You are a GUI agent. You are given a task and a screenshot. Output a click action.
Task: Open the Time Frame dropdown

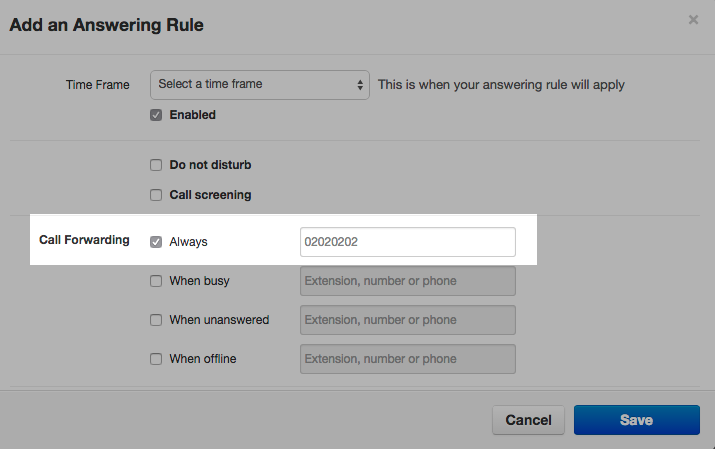coord(260,85)
